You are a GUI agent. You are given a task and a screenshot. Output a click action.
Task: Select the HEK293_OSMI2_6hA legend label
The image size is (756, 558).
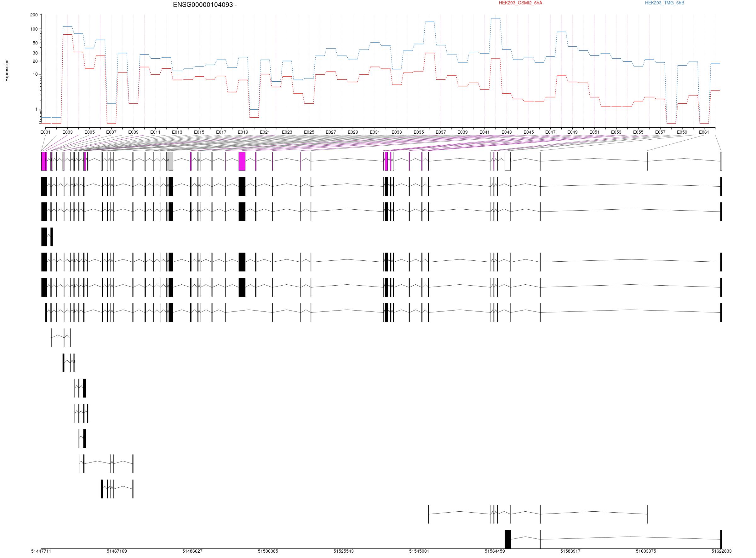pos(520,3)
